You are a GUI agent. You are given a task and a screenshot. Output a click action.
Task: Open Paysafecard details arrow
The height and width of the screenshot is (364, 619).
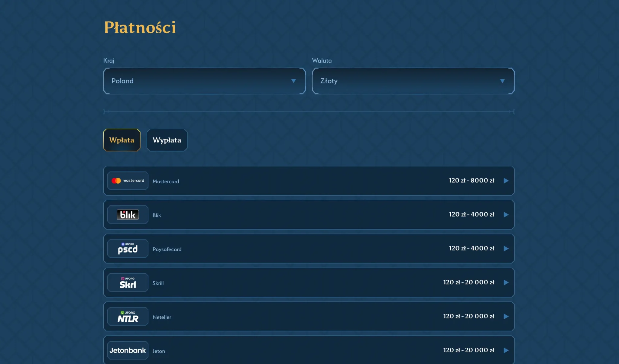[x=506, y=249]
